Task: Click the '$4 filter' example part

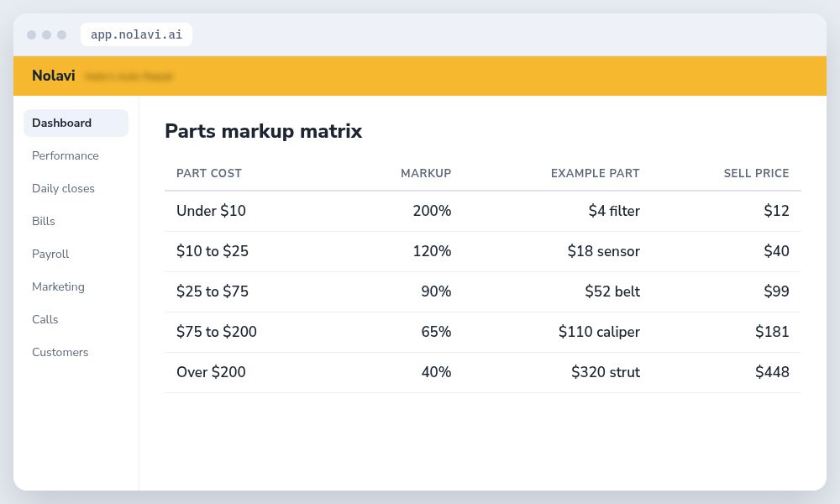Action: (x=614, y=211)
